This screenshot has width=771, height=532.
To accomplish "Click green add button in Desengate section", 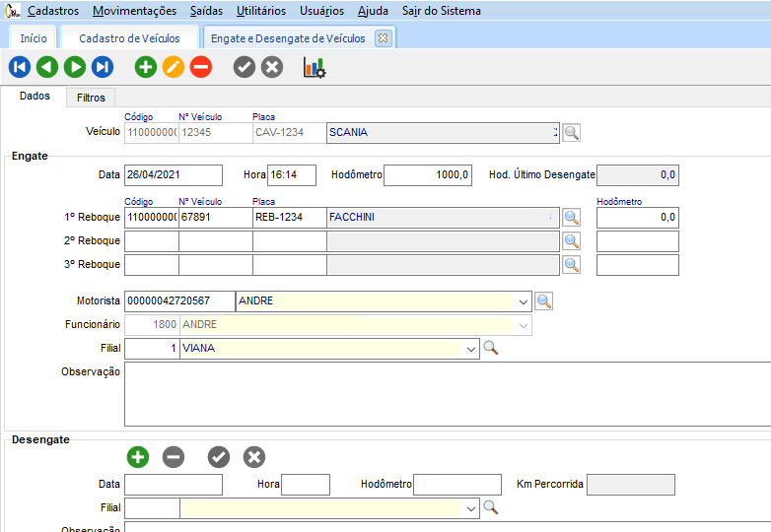I will coord(137,457).
